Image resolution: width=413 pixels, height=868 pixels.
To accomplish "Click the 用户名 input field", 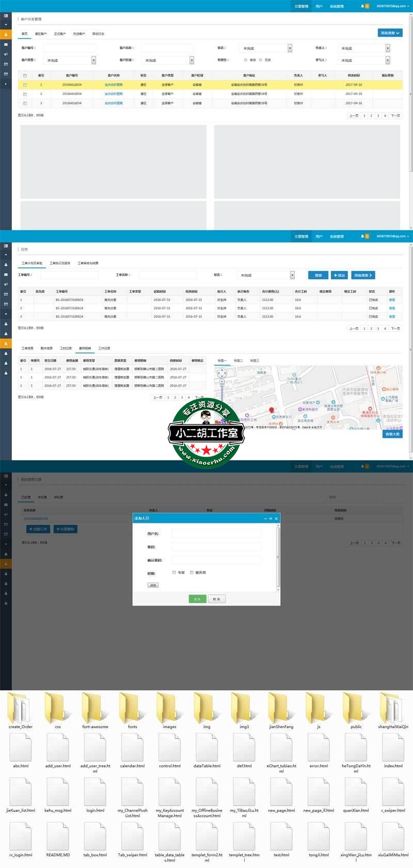I will click(x=216, y=534).
